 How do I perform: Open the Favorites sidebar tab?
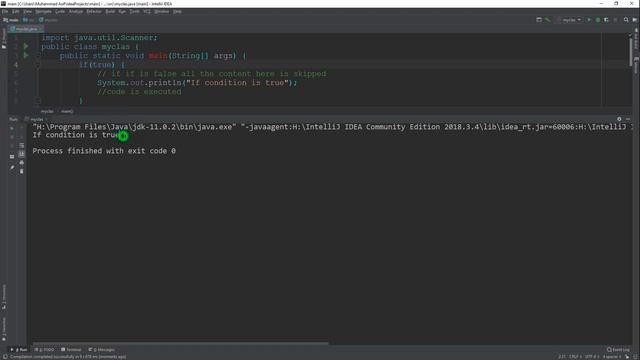pyautogui.click(x=4, y=329)
